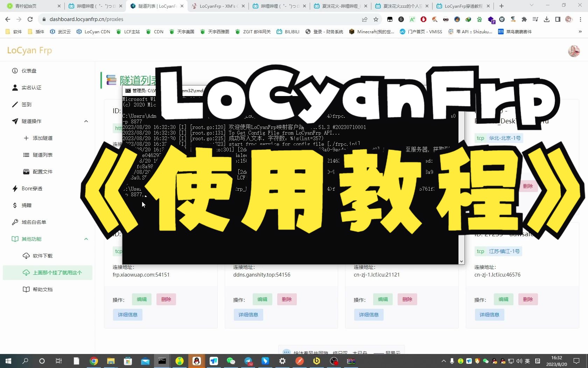Open 签到 check-in in sidebar

point(26,104)
